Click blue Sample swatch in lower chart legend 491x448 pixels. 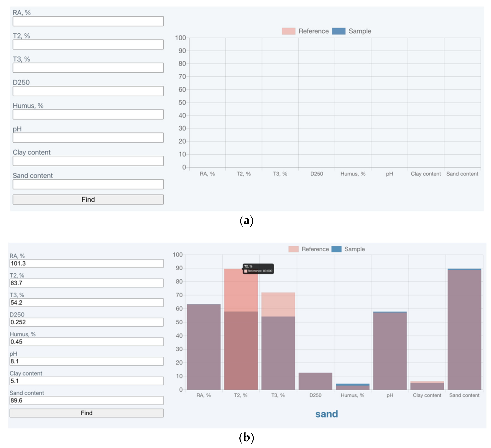coord(336,249)
